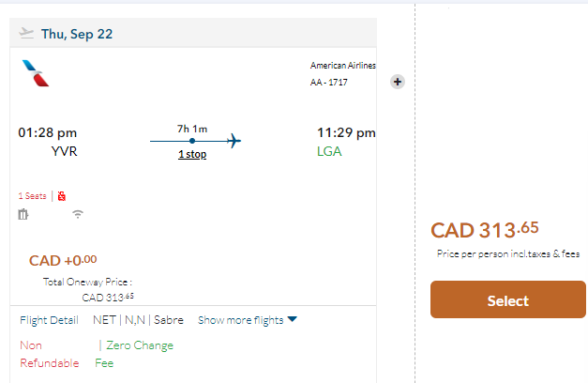Expand the Show more flights dropdown
Screen dimensions: 588x383
click(x=240, y=320)
